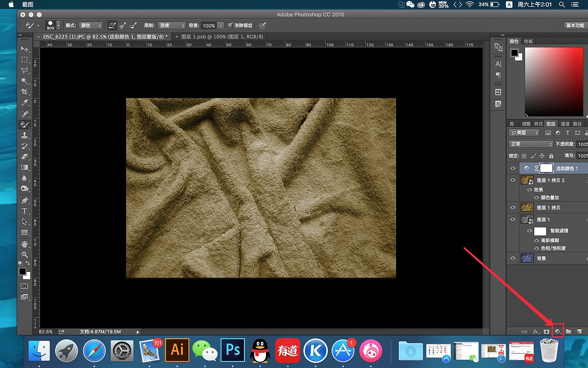
Task: Select the Magic Wand tool
Action: 24,81
